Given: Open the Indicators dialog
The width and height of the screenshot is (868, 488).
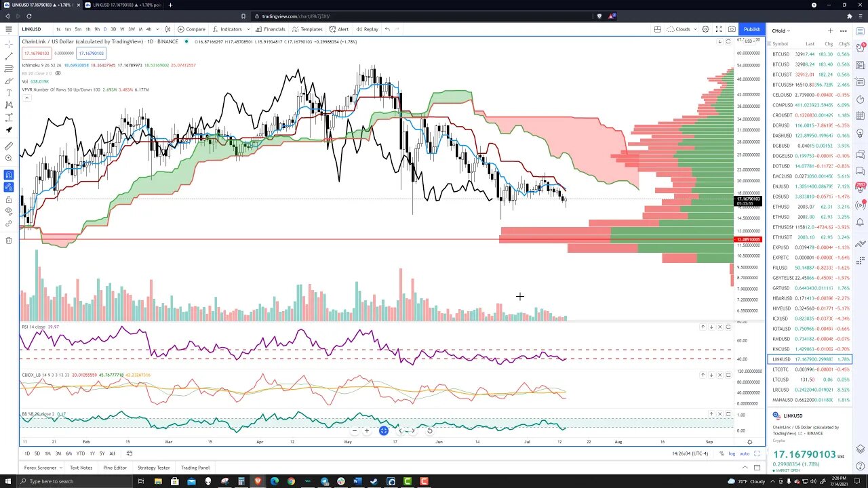Looking at the screenshot, I should coord(227,29).
